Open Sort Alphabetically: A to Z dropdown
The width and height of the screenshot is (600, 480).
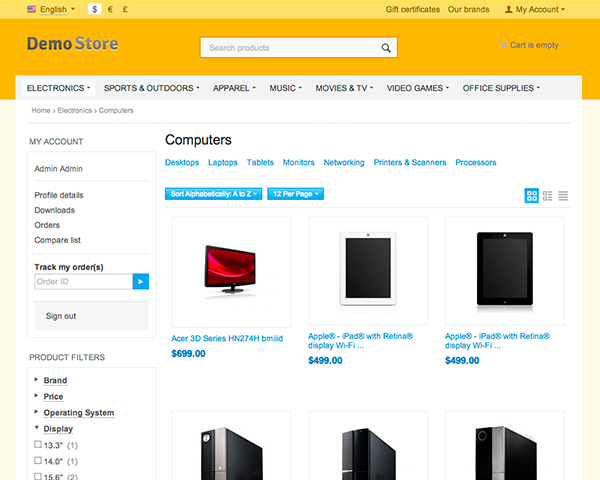[x=214, y=194]
